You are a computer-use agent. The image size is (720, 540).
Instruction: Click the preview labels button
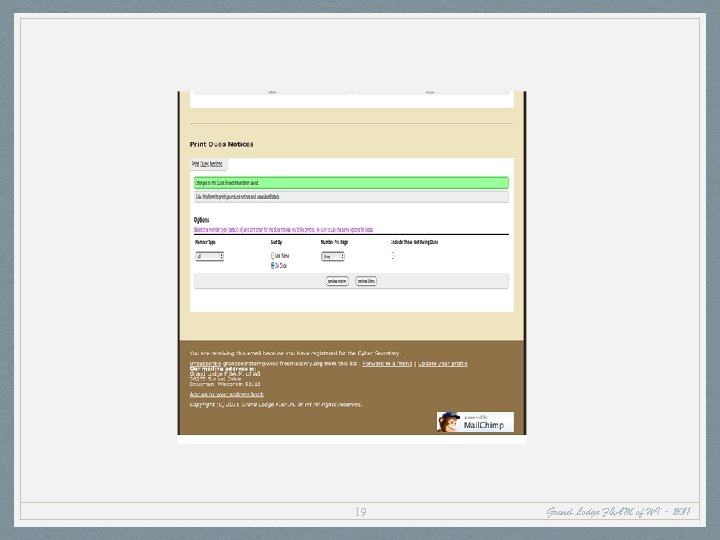[x=366, y=281]
